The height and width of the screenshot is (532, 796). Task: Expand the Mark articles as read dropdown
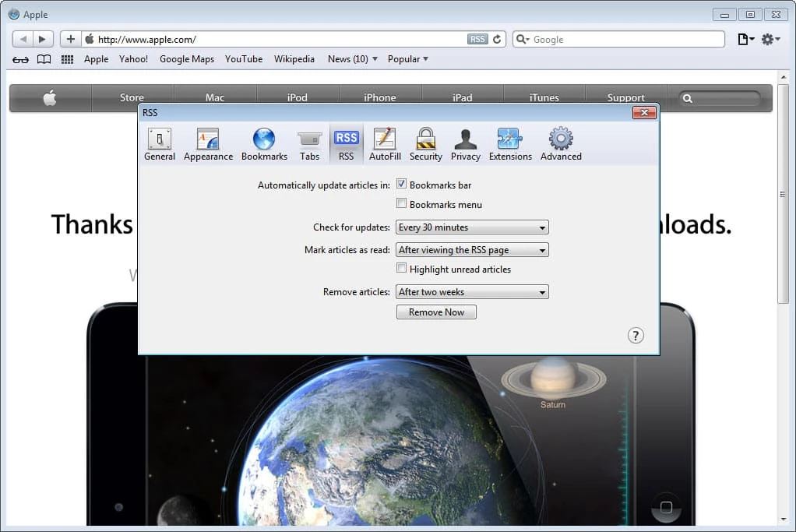coord(472,250)
